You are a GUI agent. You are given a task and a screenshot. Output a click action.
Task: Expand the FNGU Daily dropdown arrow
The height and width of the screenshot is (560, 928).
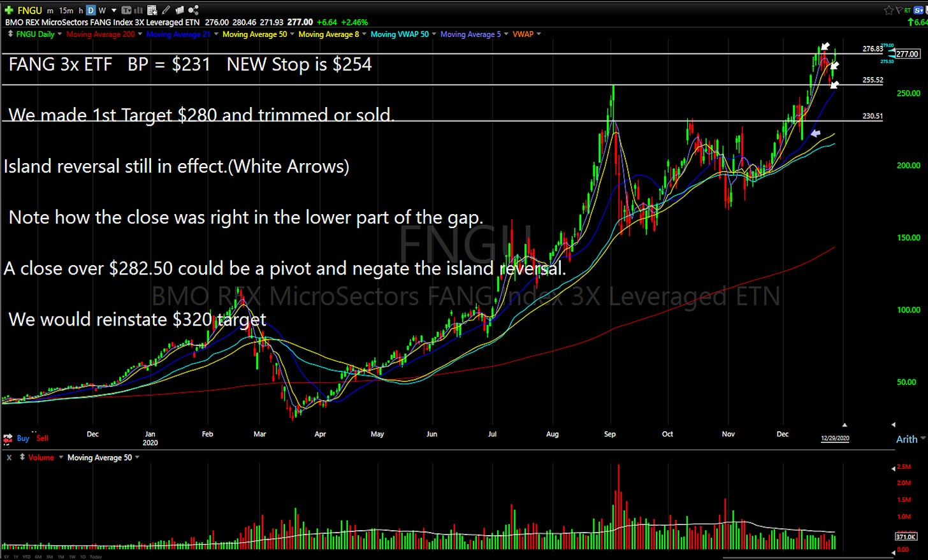coord(60,34)
